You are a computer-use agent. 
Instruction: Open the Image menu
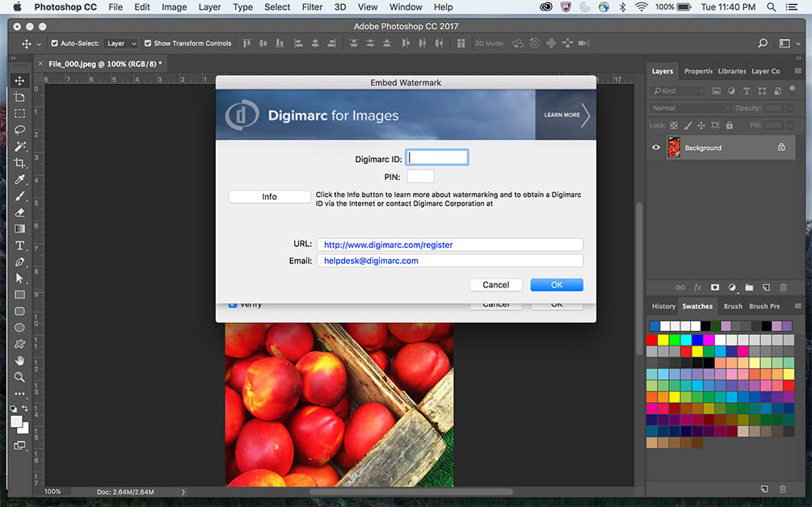[x=174, y=7]
